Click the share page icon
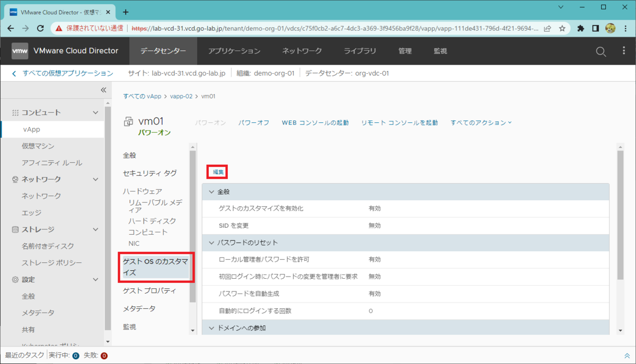 547,28
